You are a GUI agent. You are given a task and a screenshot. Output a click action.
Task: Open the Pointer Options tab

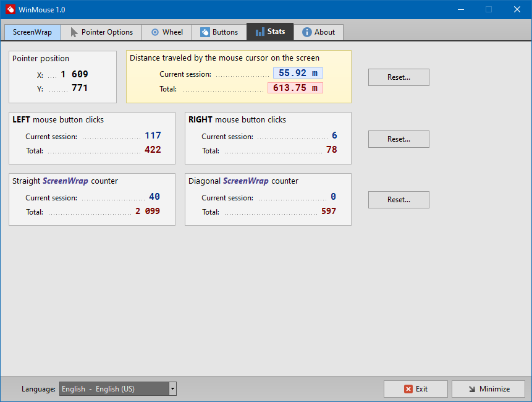(101, 32)
